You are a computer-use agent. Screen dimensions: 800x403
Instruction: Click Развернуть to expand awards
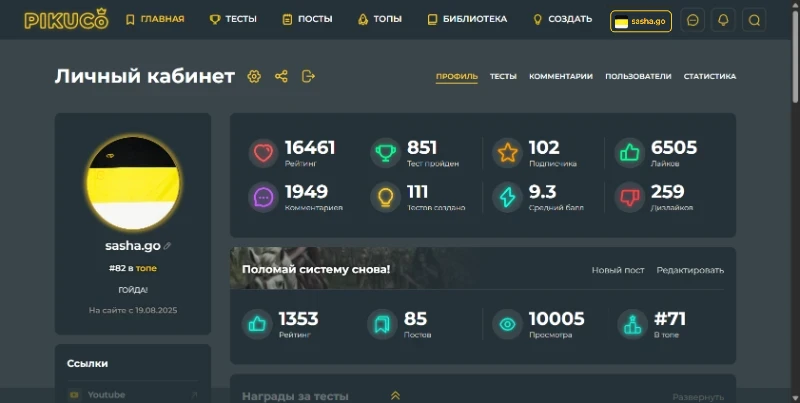[698, 397]
